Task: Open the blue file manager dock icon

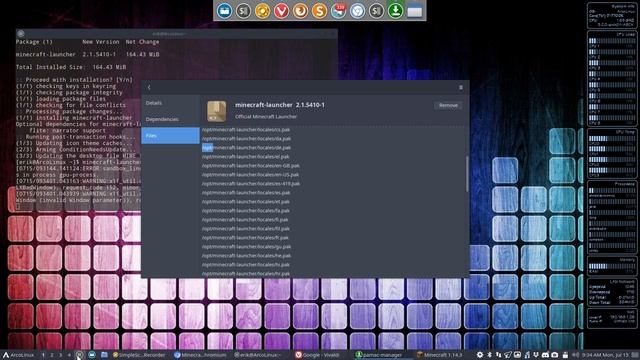Action: pyautogui.click(x=224, y=11)
